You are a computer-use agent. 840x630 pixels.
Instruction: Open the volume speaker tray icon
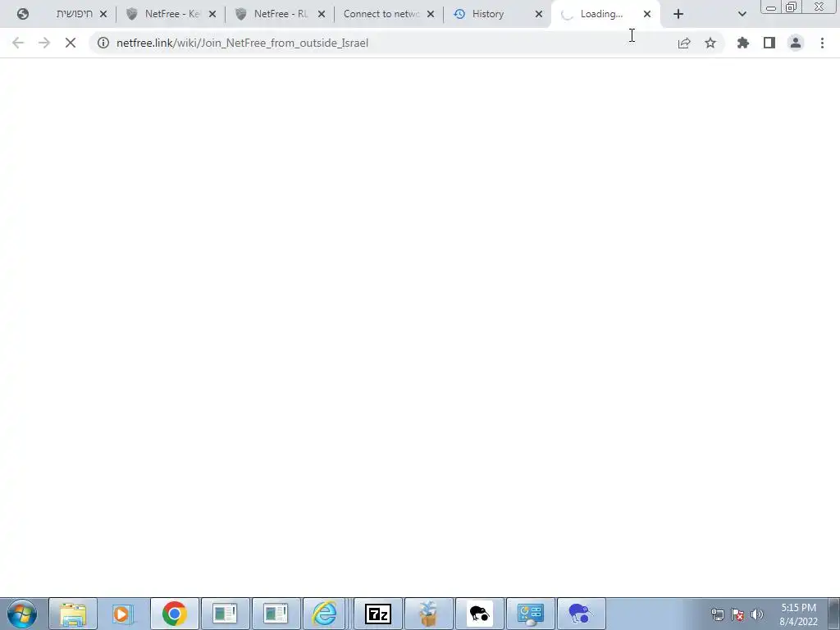757,614
